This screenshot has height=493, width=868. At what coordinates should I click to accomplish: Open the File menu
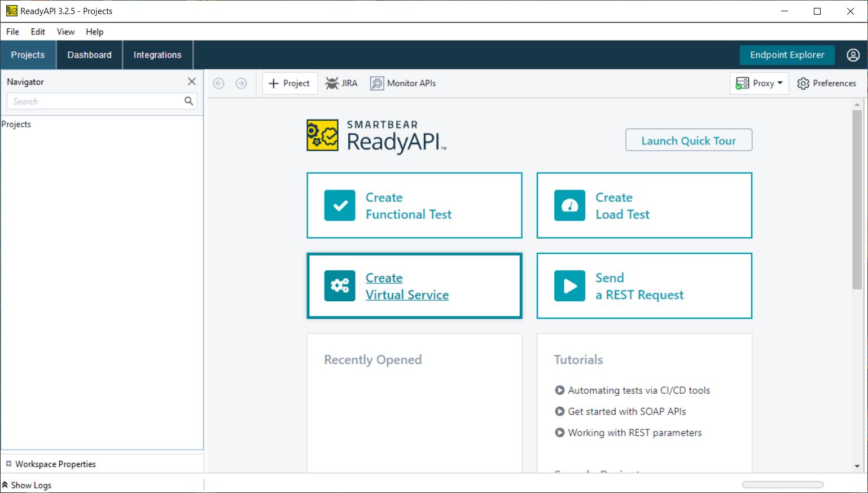(x=12, y=32)
